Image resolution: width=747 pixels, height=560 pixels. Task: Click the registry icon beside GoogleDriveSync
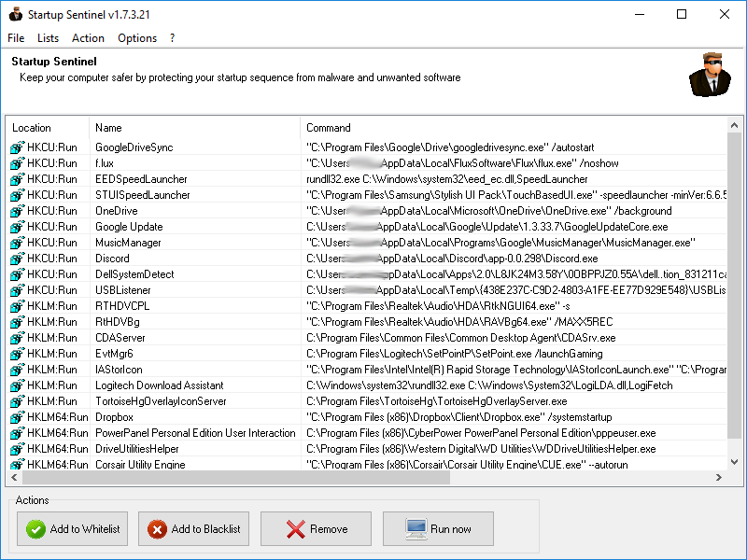(17, 147)
